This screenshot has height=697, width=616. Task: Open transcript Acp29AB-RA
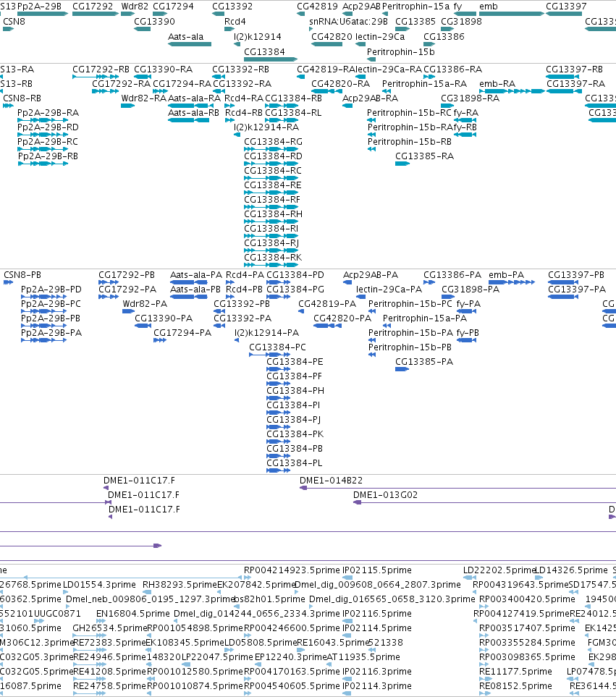coord(370,98)
